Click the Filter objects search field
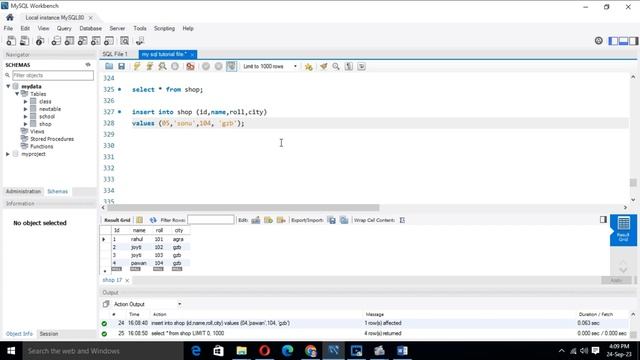Viewport: 640px width, 360px height. pos(53,75)
